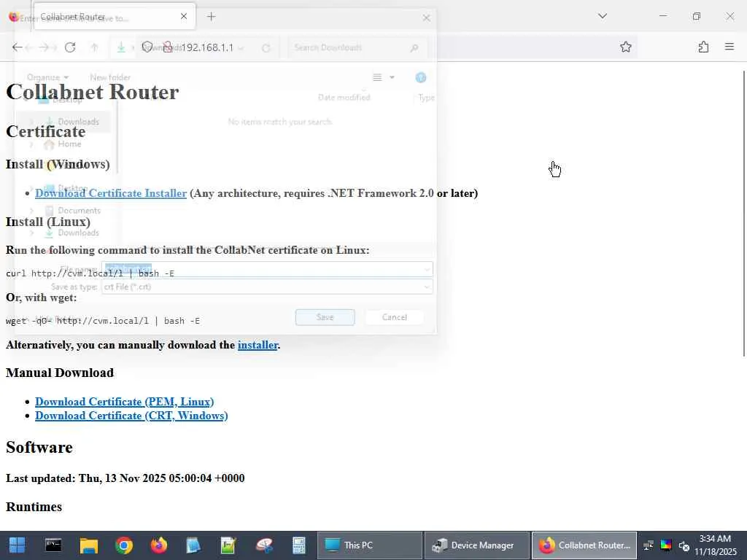The image size is (747, 560).
Task: Click the 'Runtimes' heading
Action: coord(34,507)
